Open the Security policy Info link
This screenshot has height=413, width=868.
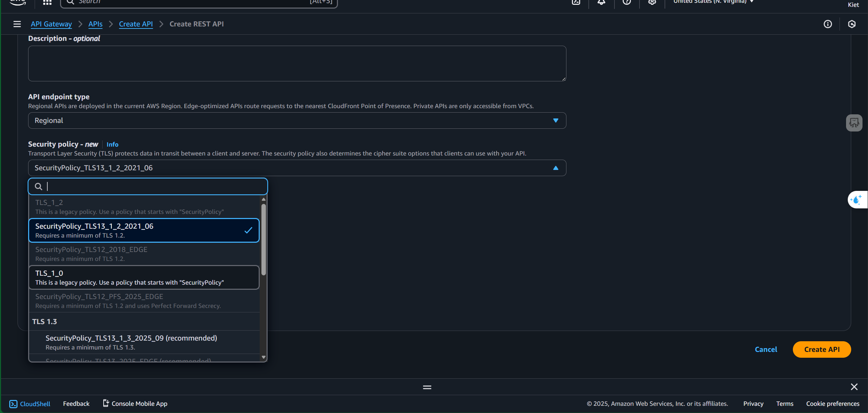[x=112, y=145]
